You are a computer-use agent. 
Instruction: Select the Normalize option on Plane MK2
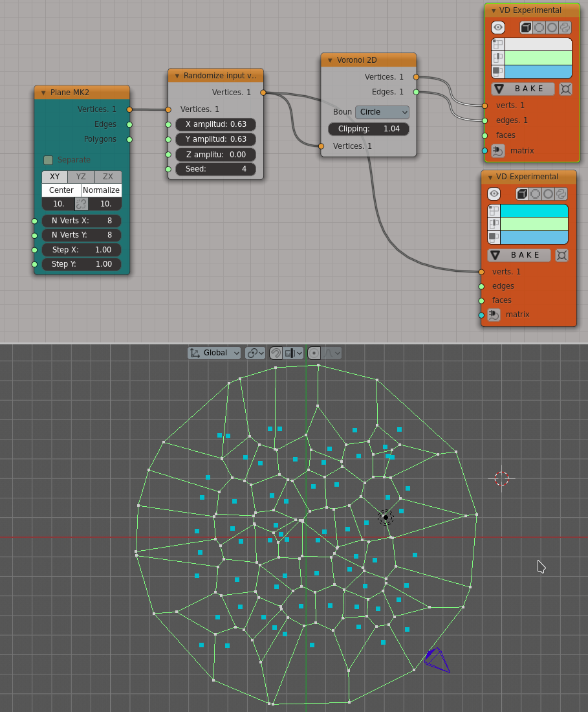(101, 190)
